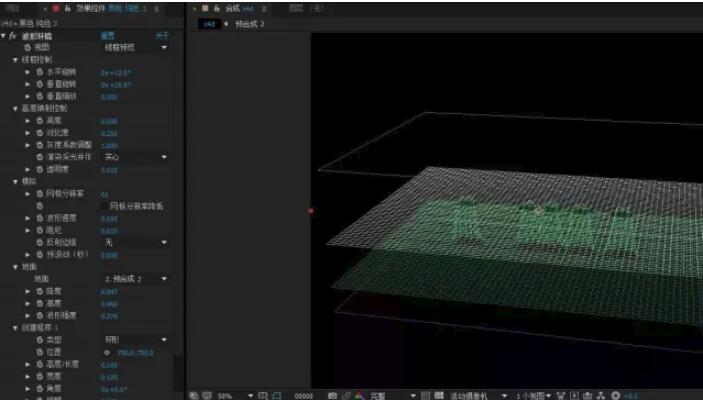The width and height of the screenshot is (703, 400).
Task: Toggle lock on the effect controls panel
Action: [x=68, y=8]
